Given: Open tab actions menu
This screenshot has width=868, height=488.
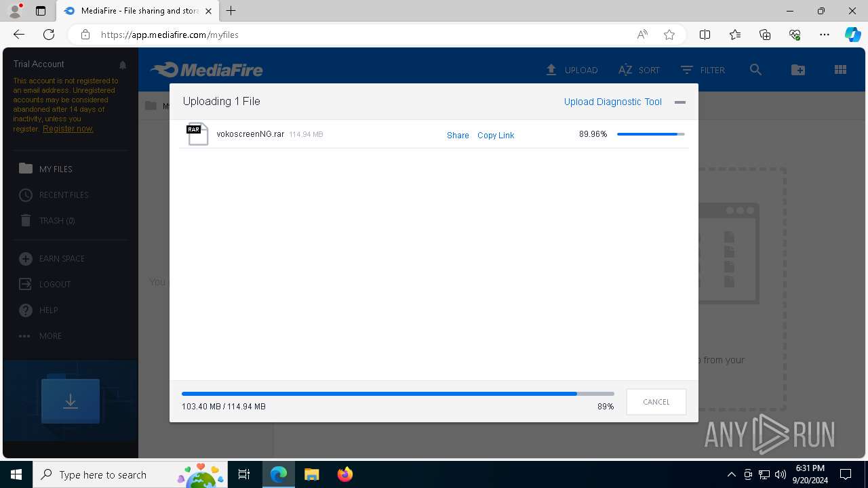Looking at the screenshot, I should 41,11.
